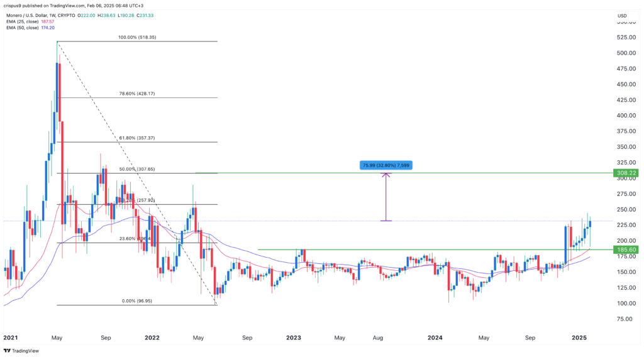644x357 pixels.
Task: Select the green 185.60 price label
Action: click(x=626, y=250)
